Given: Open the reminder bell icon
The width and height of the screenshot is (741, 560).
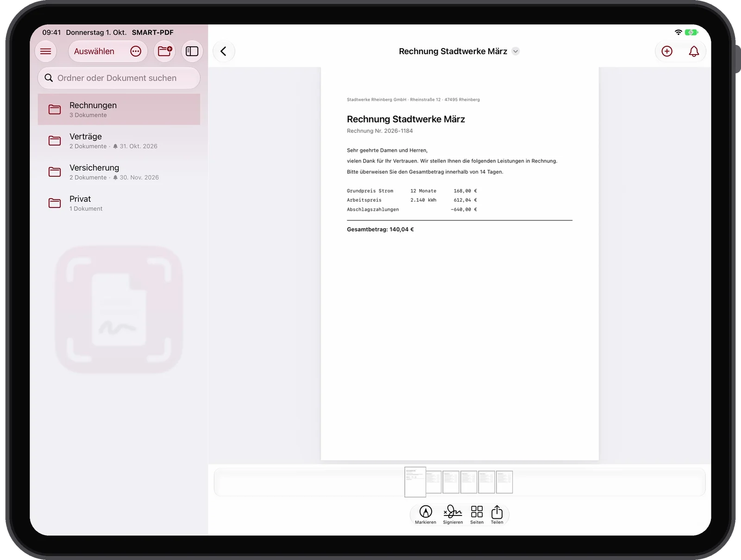Looking at the screenshot, I should tap(694, 51).
